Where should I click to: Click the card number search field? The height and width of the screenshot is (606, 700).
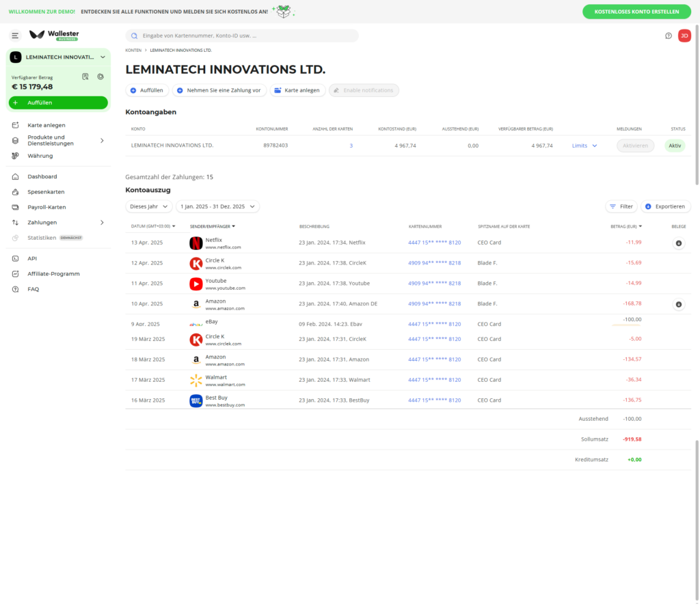click(x=242, y=36)
